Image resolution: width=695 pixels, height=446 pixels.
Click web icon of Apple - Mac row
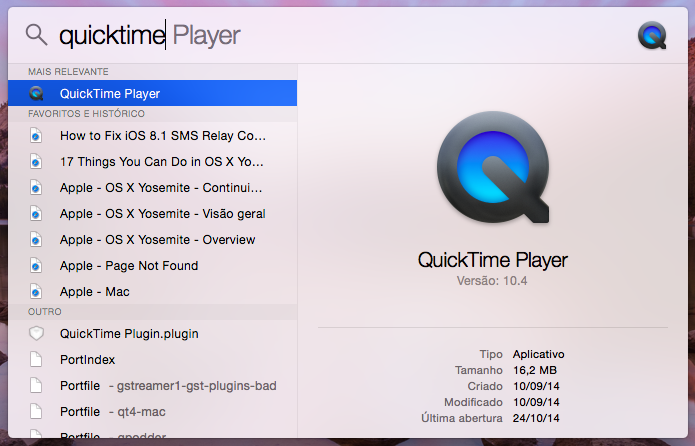click(36, 292)
